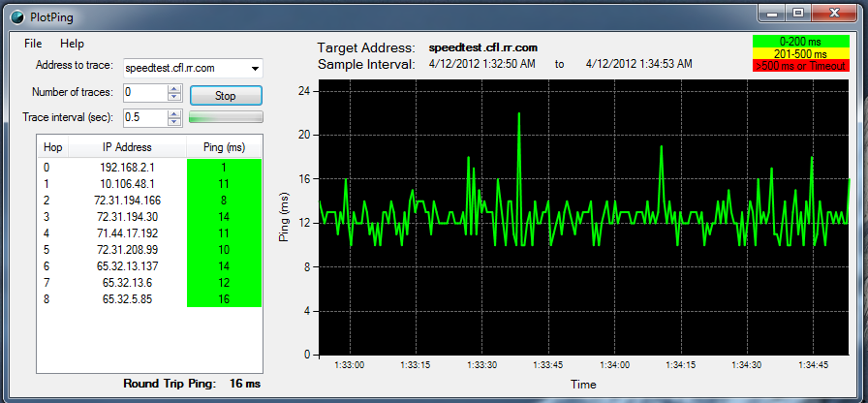Click the 1:33:45 time axis label
The image size is (868, 403).
point(548,365)
